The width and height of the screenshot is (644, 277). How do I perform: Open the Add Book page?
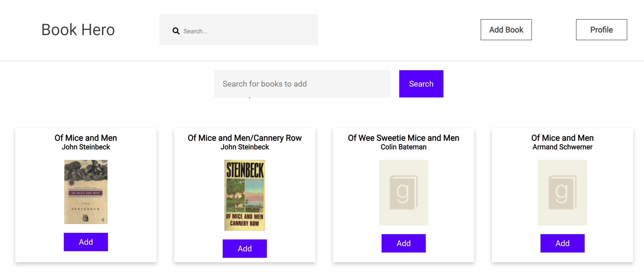click(506, 30)
